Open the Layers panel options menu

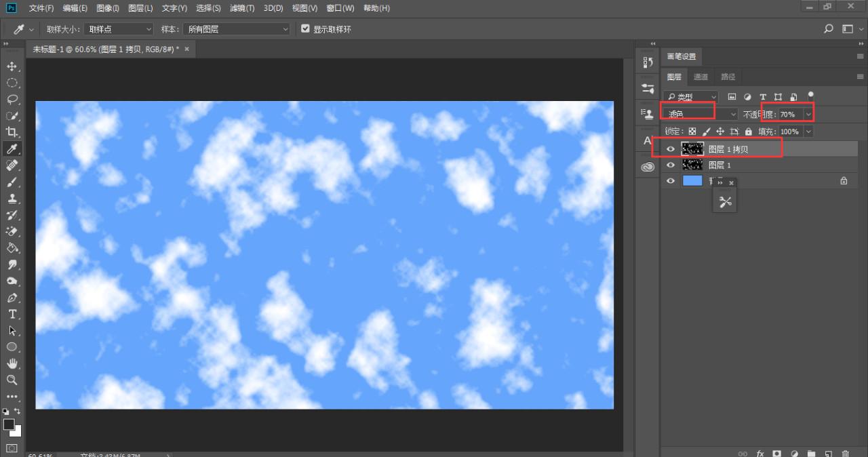point(861,77)
